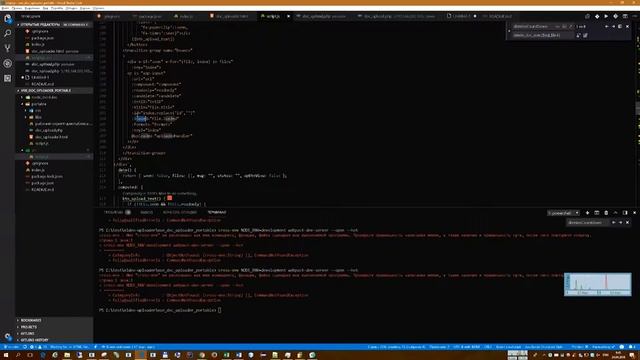Image resolution: width=640 pixels, height=360 pixels.
Task: Open the Search view in activity bar
Action: click(7, 33)
